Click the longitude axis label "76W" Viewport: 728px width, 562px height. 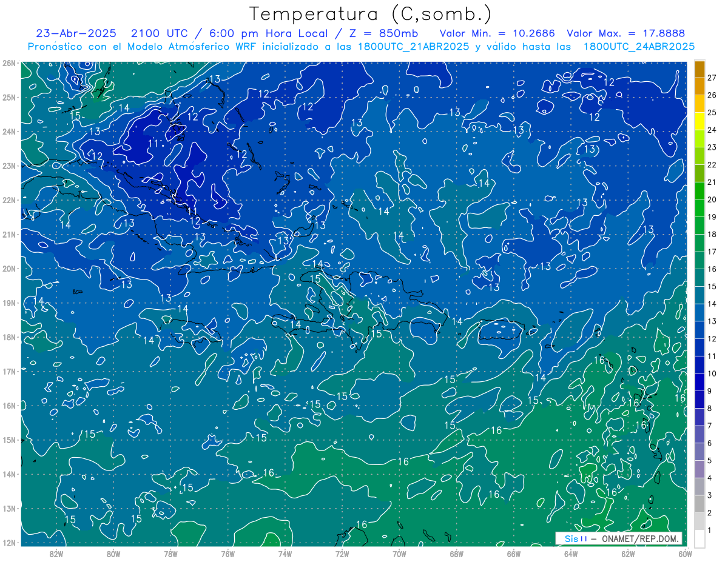pos(227,554)
